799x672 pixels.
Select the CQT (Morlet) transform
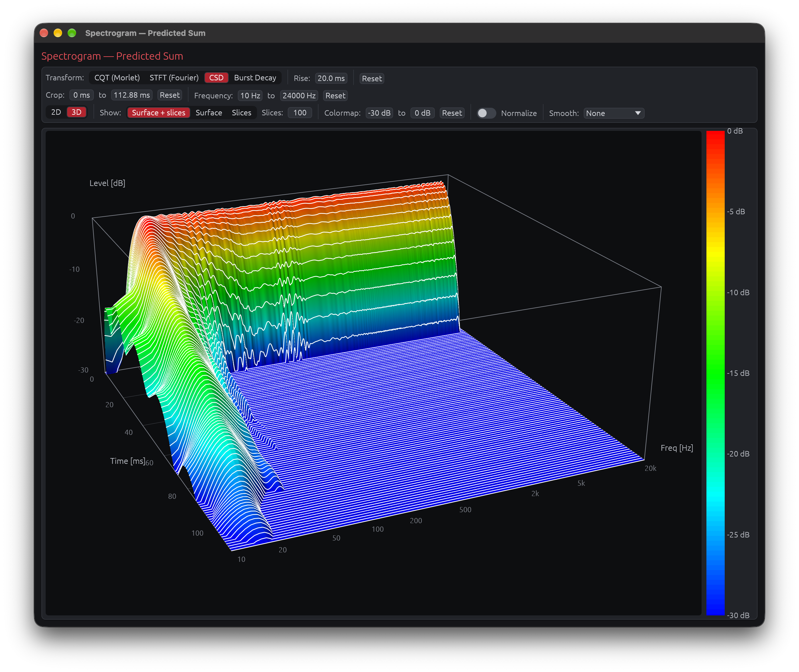pyautogui.click(x=117, y=78)
